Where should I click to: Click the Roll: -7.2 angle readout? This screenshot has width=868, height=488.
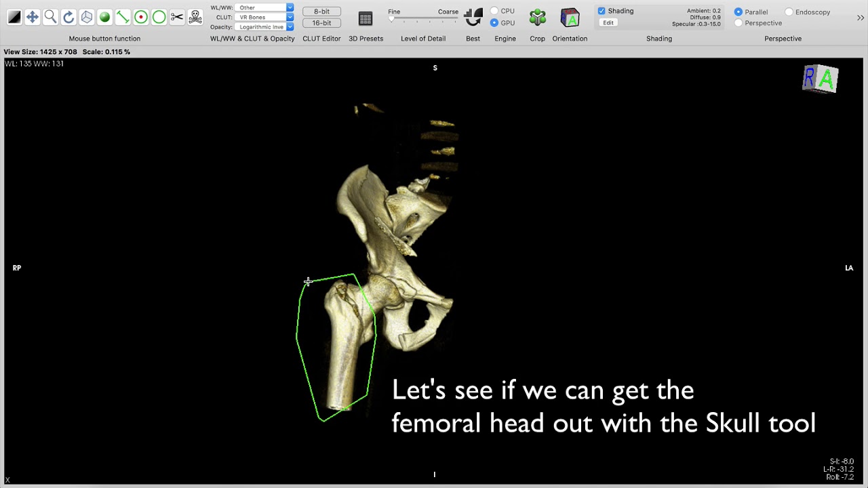click(x=840, y=477)
